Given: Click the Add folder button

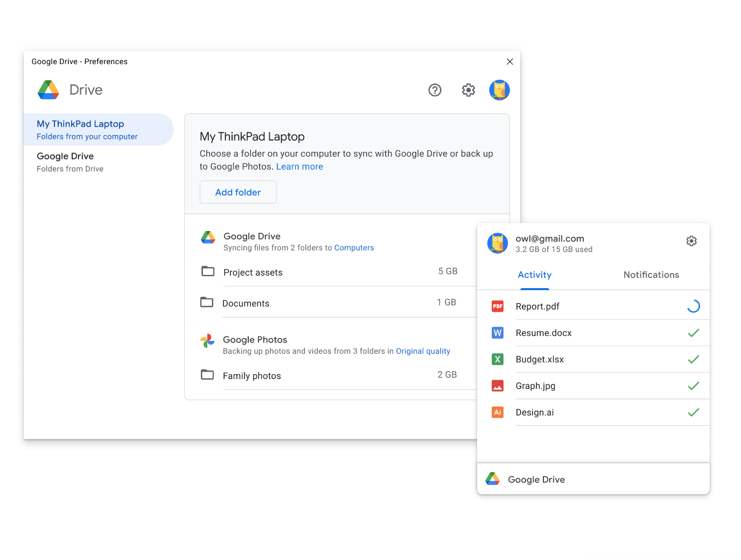Looking at the screenshot, I should coord(238,192).
